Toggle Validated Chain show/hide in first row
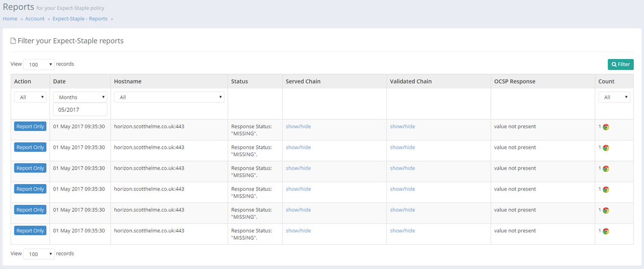644x269 pixels. click(x=402, y=126)
